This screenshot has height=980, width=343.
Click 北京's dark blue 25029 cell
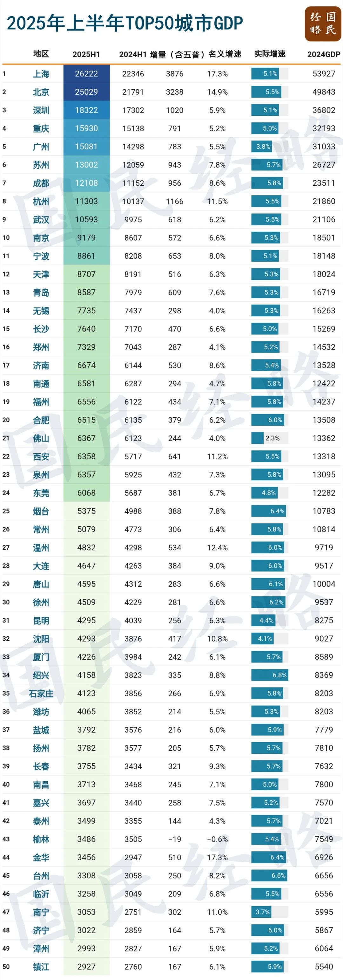86,92
